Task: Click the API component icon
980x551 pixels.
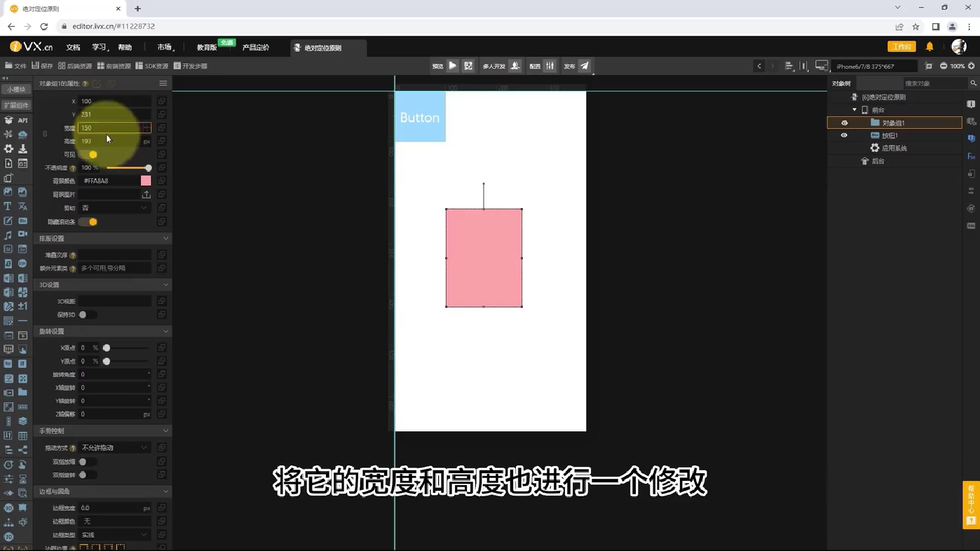Action: click(x=22, y=121)
